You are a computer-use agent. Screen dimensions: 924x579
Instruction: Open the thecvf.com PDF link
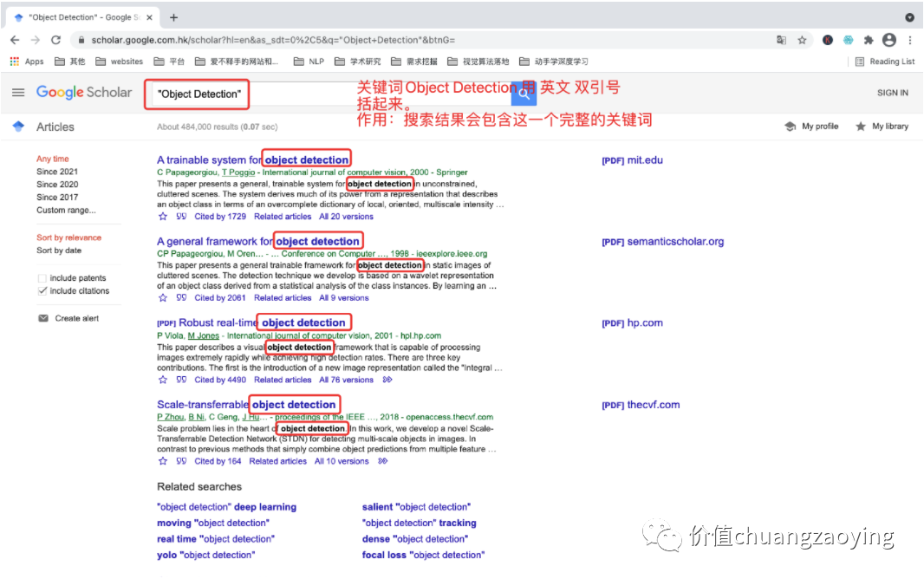pos(641,405)
